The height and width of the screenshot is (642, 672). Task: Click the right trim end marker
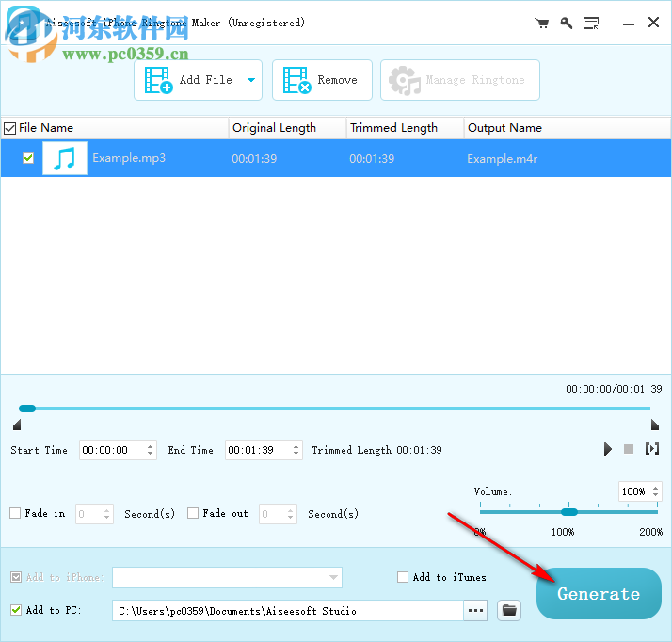tap(654, 425)
